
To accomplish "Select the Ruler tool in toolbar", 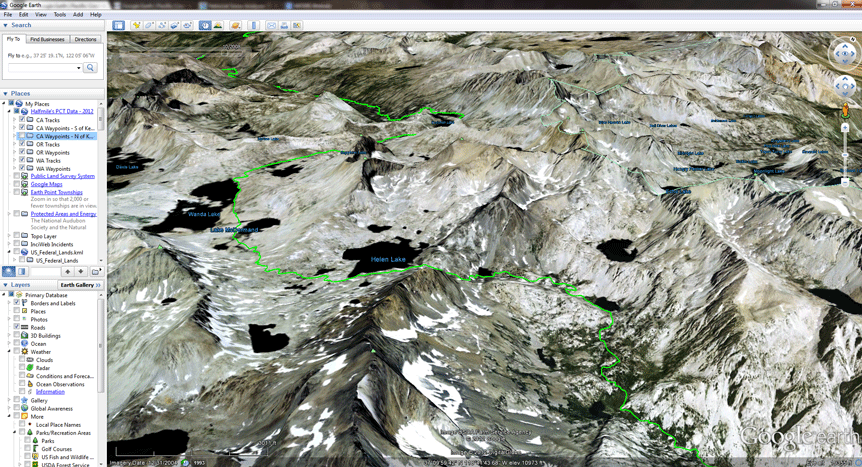I will (253, 25).
